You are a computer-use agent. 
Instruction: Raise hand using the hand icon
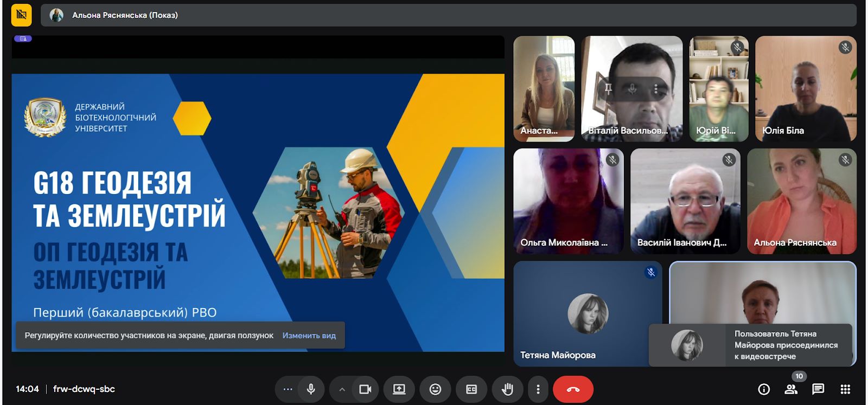508,389
